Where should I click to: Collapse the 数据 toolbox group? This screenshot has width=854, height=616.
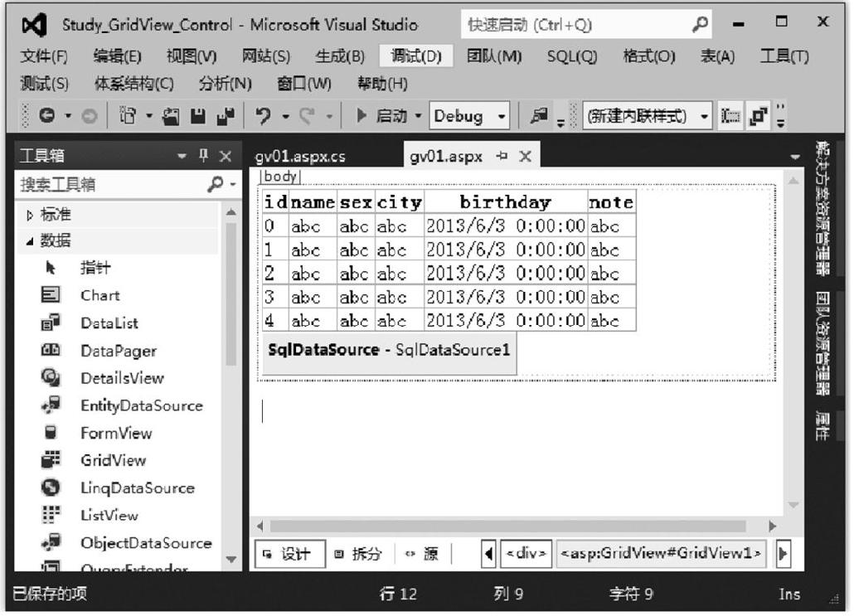pyautogui.click(x=29, y=241)
